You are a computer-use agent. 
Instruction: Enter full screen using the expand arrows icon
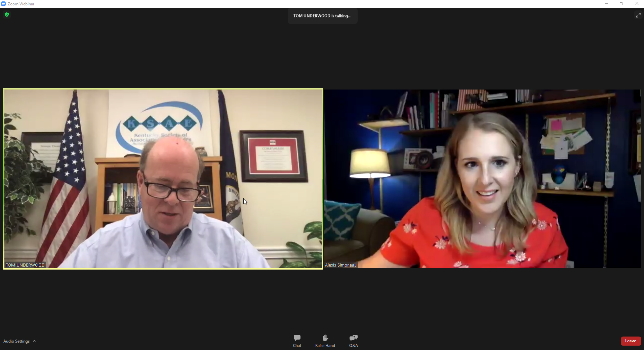pyautogui.click(x=638, y=15)
